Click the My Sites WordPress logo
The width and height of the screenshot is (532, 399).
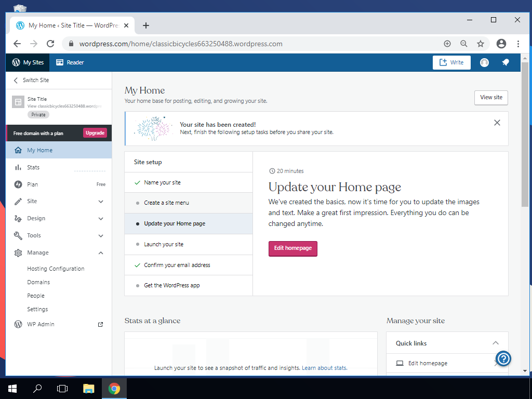(x=16, y=62)
